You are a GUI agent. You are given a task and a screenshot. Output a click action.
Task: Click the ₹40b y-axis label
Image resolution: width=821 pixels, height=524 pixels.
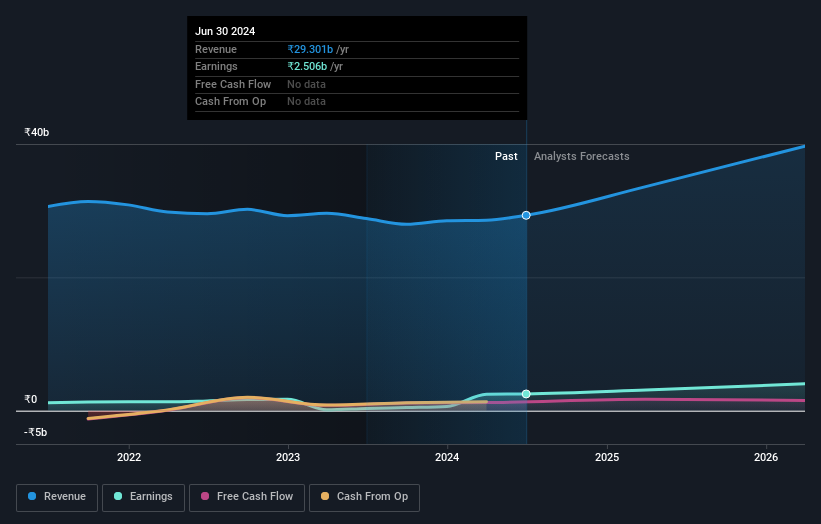(x=37, y=132)
